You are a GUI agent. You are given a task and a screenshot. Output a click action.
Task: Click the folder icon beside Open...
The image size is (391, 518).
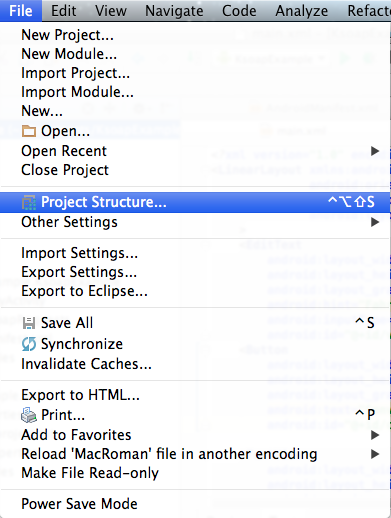tap(29, 131)
